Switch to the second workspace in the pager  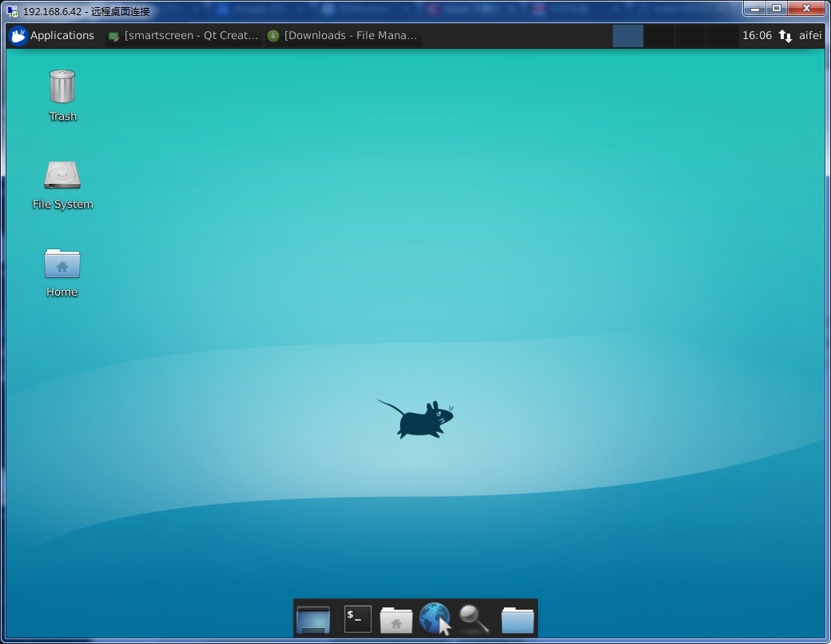(x=659, y=35)
